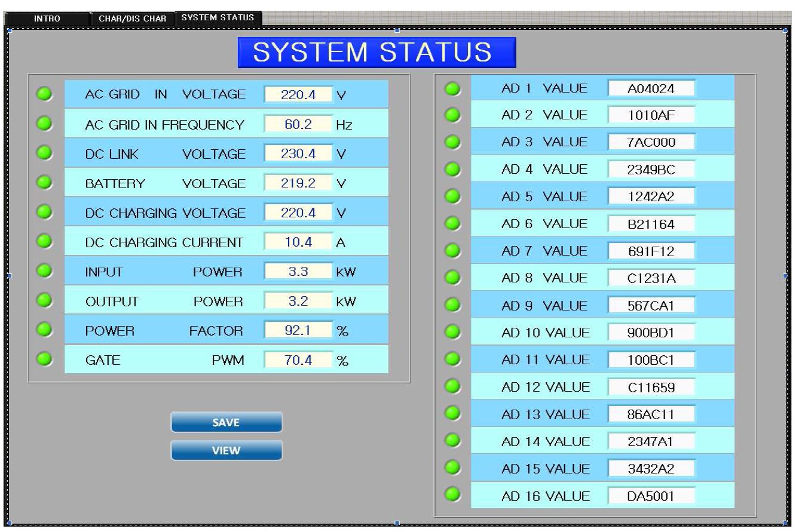Click the DC CHARGING CURRENT field showing 10.4
Image resolution: width=802 pixels, height=532 pixels.
[298, 242]
